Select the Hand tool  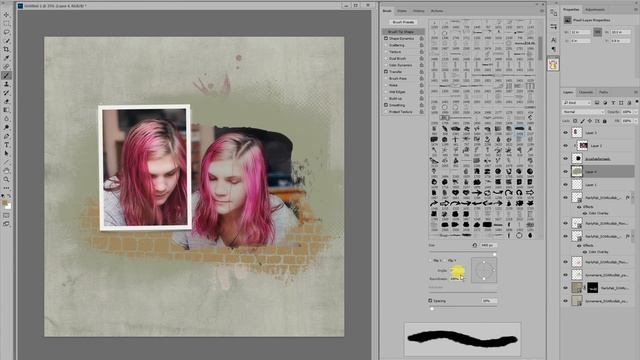coord(6,171)
